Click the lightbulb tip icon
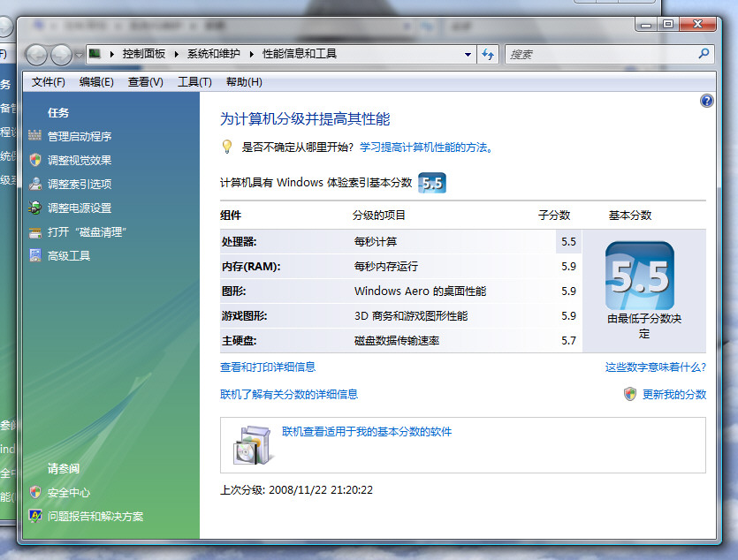The width and height of the screenshot is (738, 560). point(227,147)
